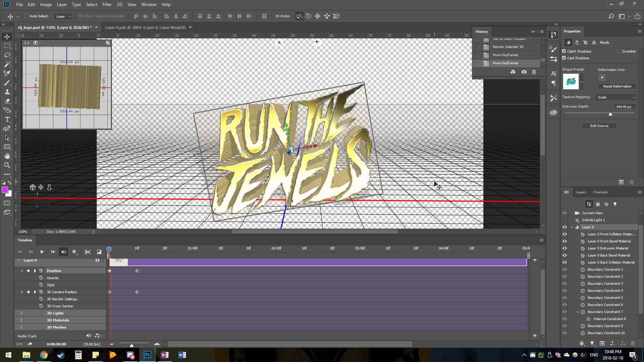Select the Hand tool
The height and width of the screenshot is (362, 644).
click(7, 156)
